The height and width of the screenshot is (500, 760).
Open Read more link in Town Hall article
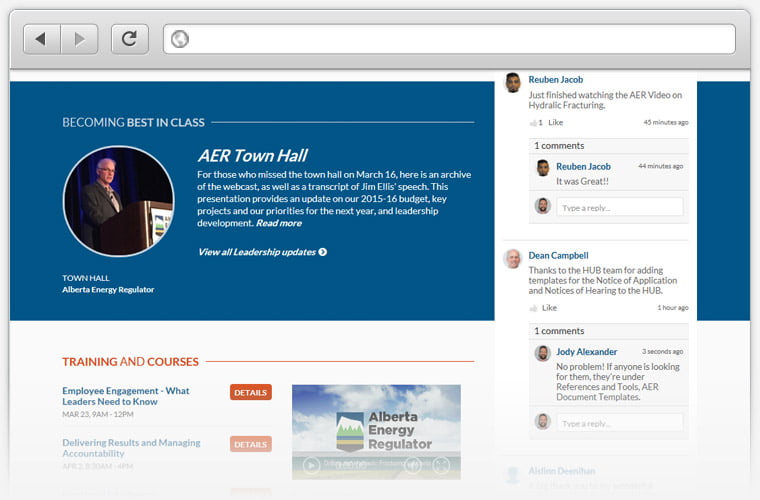click(279, 223)
